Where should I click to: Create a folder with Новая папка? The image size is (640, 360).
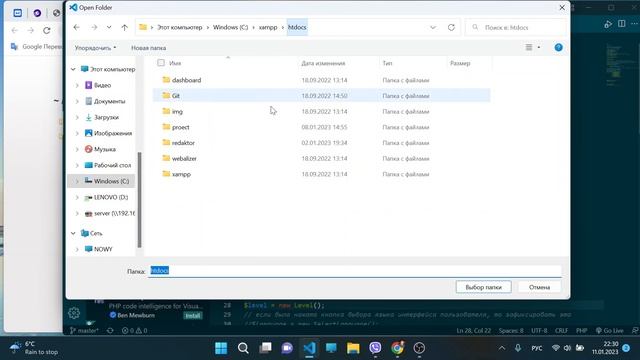[x=148, y=48]
